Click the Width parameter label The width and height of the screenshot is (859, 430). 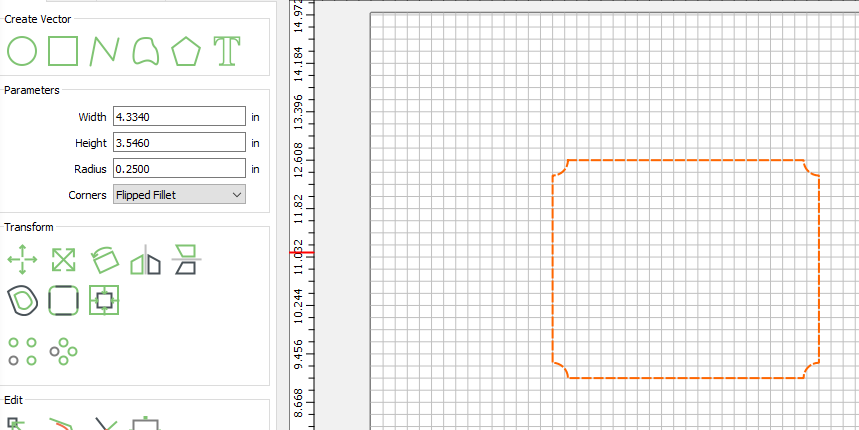tap(93, 117)
